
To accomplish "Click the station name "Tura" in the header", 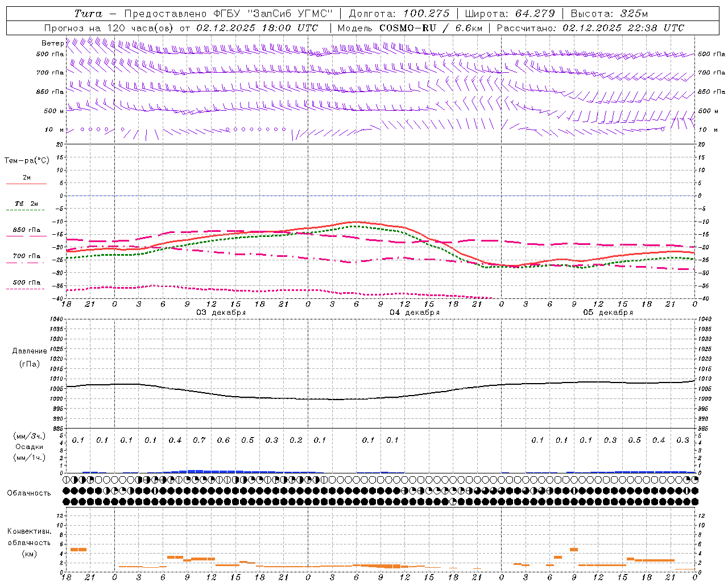I will (88, 14).
